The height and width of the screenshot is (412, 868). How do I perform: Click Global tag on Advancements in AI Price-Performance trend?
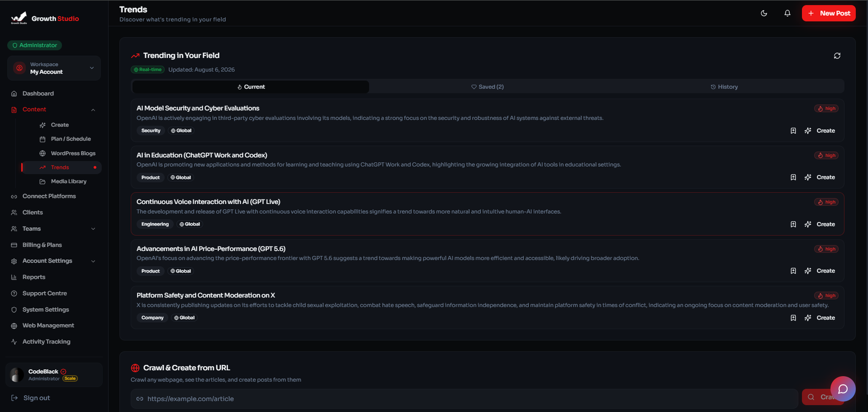[x=181, y=271]
